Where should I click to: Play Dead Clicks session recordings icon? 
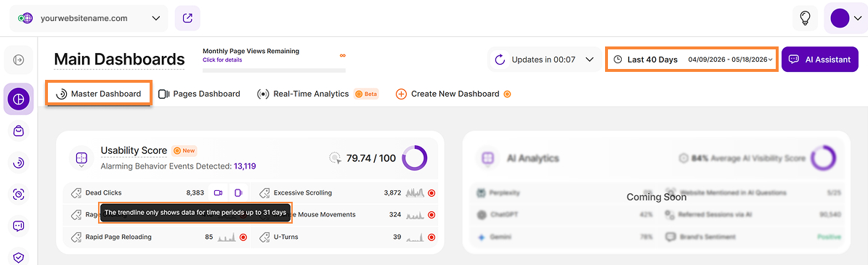coord(218,192)
